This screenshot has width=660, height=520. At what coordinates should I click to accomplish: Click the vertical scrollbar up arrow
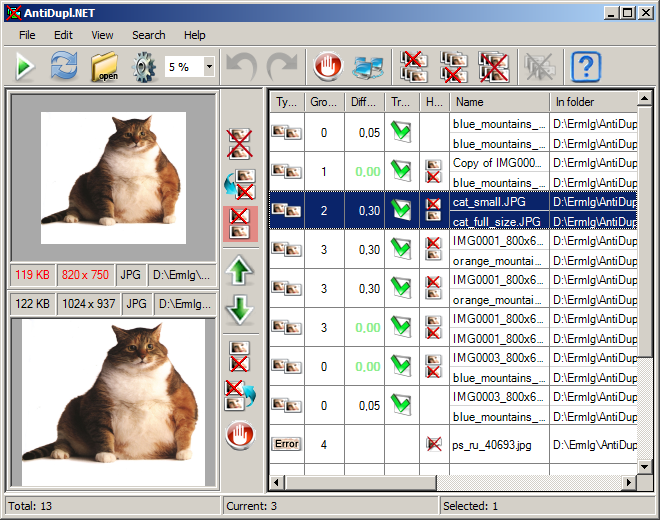644,99
